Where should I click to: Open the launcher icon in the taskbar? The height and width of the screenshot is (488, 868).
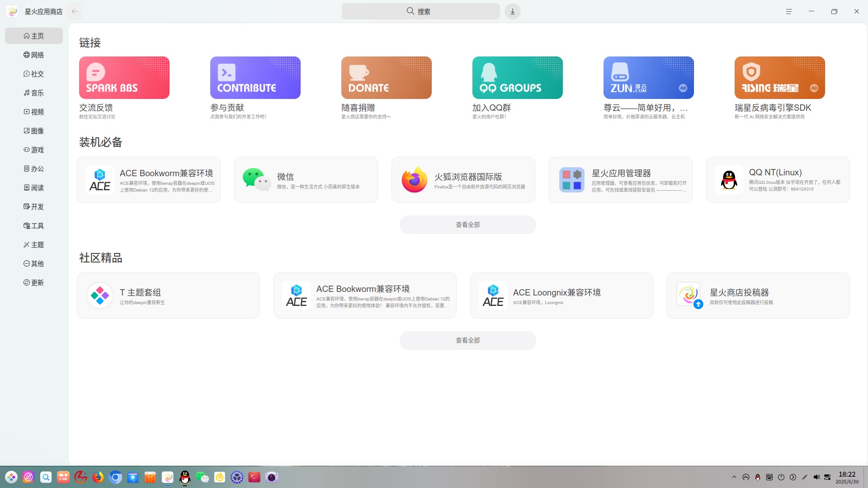click(11, 477)
